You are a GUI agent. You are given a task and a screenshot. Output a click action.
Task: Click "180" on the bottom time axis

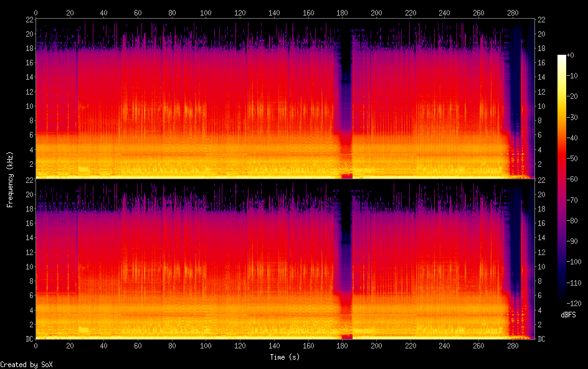[x=342, y=346]
